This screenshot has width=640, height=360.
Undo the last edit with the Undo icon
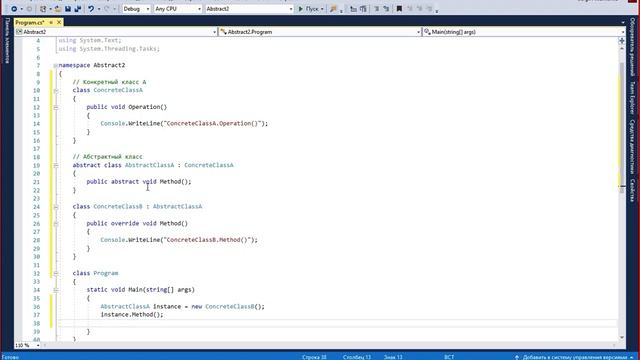[91, 9]
